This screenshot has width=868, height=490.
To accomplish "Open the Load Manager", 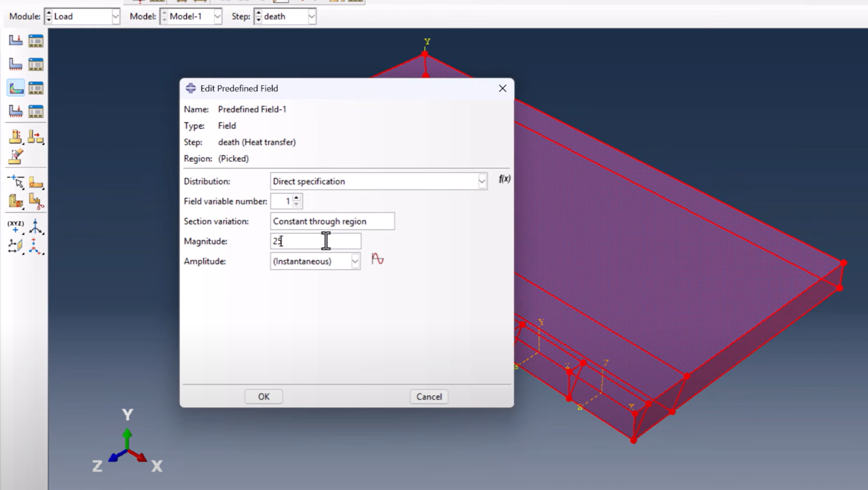I will [36, 40].
